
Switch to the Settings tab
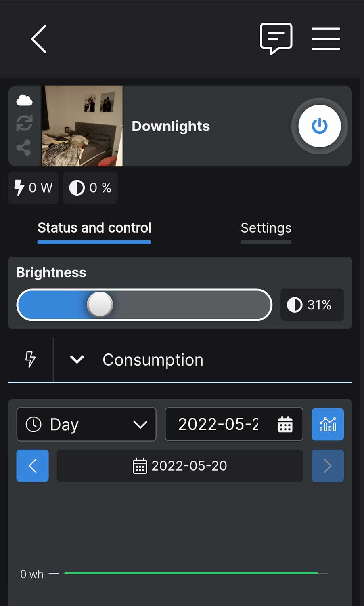point(266,228)
